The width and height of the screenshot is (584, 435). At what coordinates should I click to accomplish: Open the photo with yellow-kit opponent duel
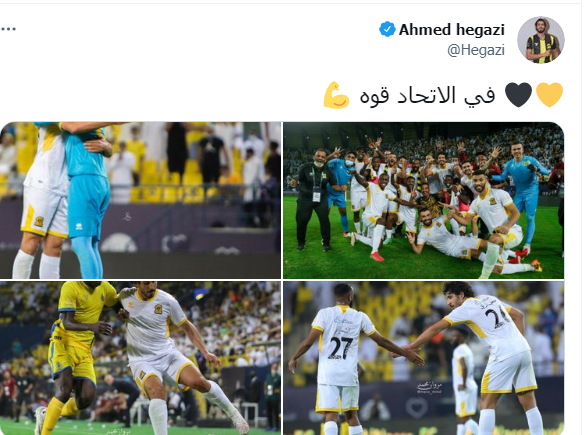pyautogui.click(x=140, y=358)
